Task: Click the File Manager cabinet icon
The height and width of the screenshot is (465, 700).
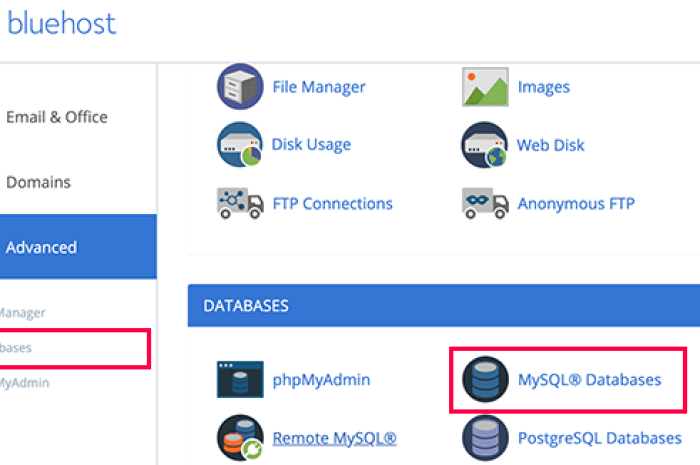Action: (240, 87)
